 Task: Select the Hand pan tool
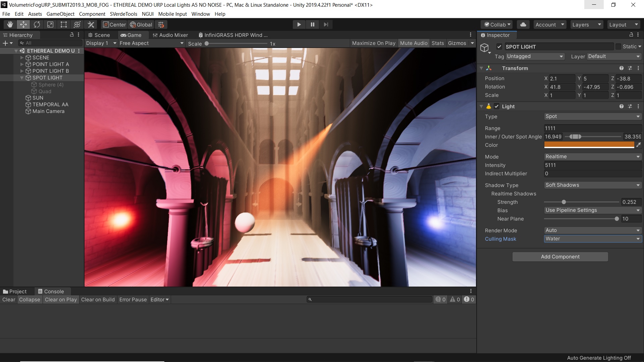[10, 24]
